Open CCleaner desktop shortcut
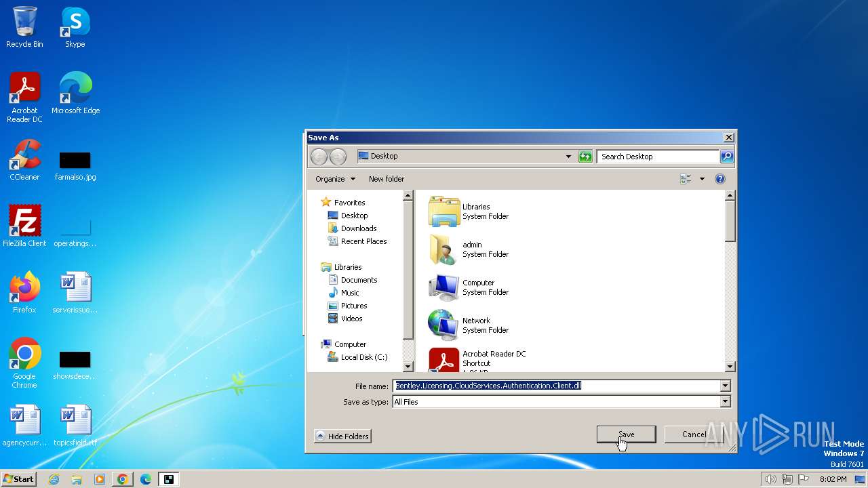The height and width of the screenshot is (488, 868). coord(24,159)
